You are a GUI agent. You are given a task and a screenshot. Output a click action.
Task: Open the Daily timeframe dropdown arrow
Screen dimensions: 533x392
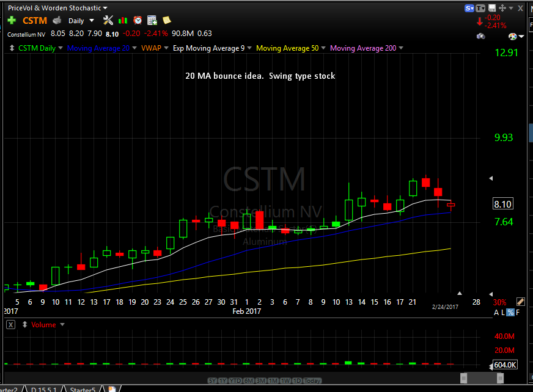[x=92, y=21]
